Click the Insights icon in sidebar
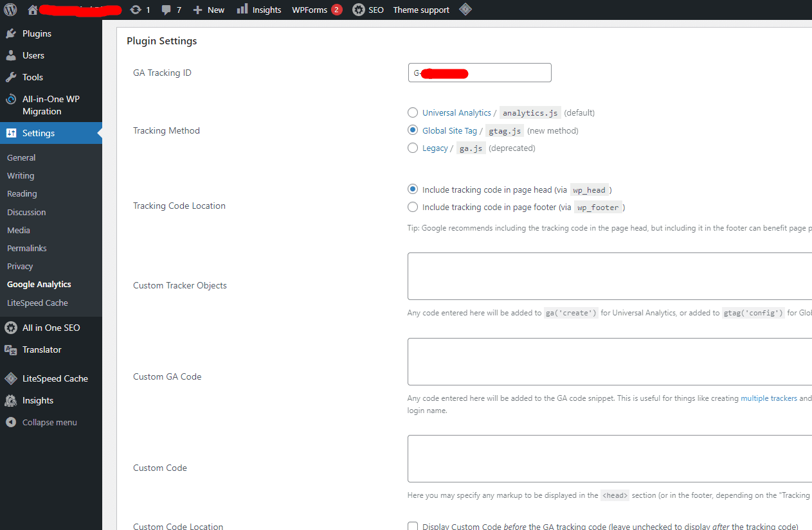 click(11, 400)
